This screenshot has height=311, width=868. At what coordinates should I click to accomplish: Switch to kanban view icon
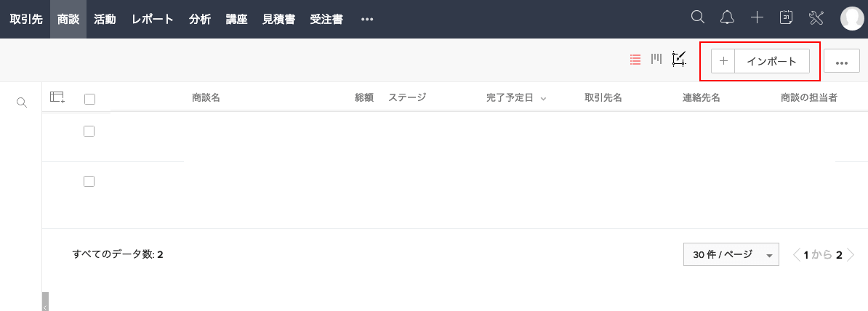(656, 59)
